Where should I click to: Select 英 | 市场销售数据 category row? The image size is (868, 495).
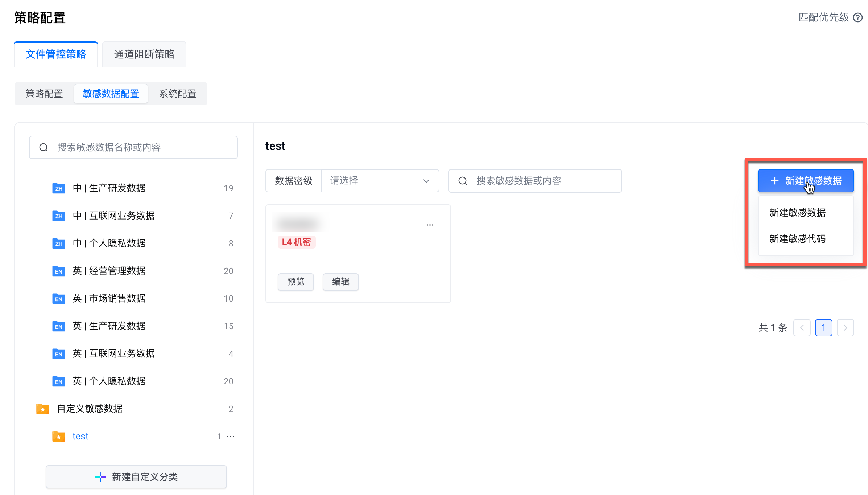coord(133,298)
